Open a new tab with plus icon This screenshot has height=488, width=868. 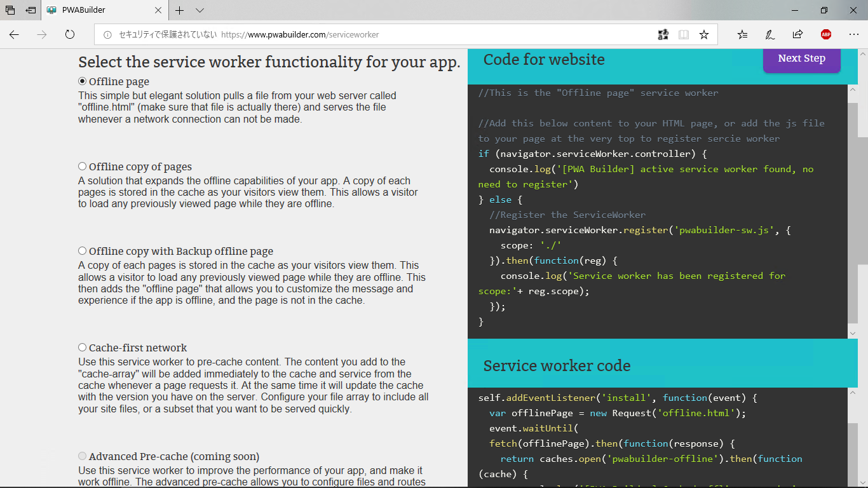coord(180,10)
